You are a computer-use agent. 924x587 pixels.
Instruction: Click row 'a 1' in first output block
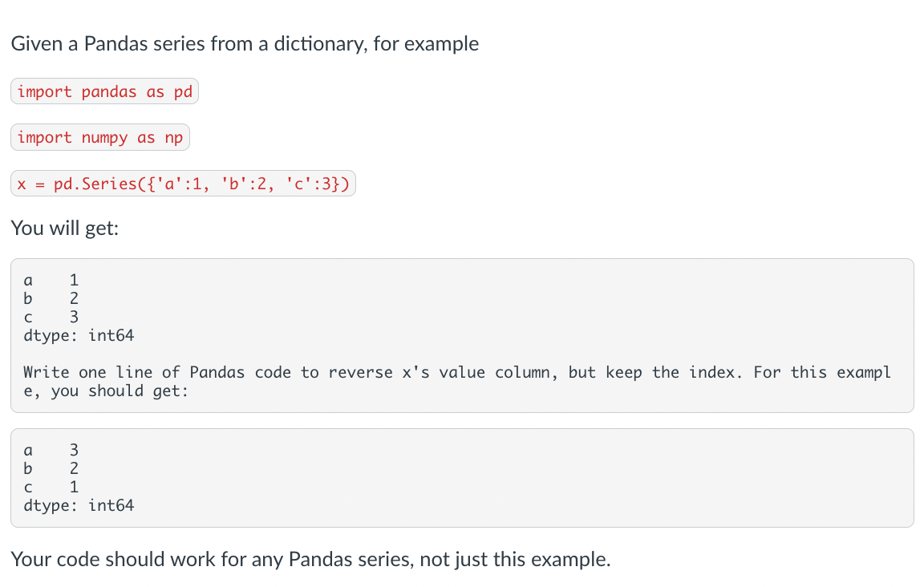51,280
